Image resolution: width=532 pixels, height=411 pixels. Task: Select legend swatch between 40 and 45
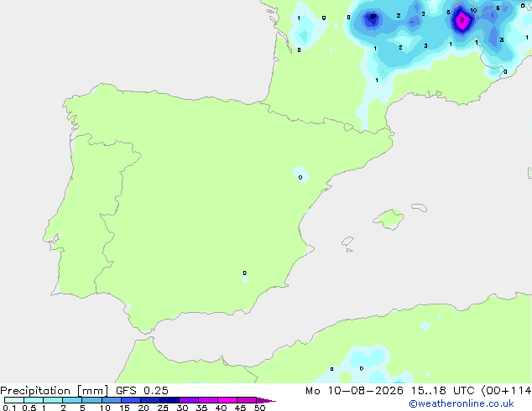227,400
